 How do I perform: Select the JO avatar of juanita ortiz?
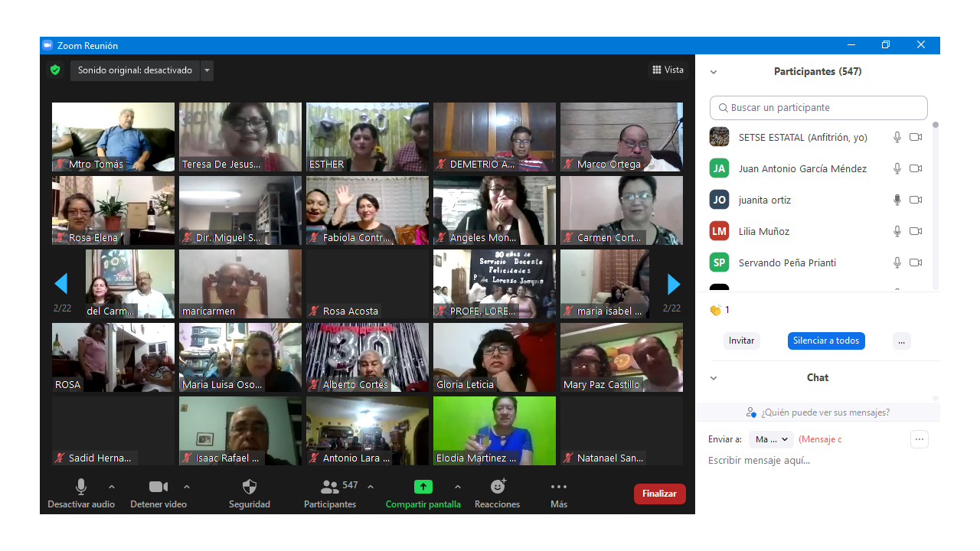(x=719, y=200)
